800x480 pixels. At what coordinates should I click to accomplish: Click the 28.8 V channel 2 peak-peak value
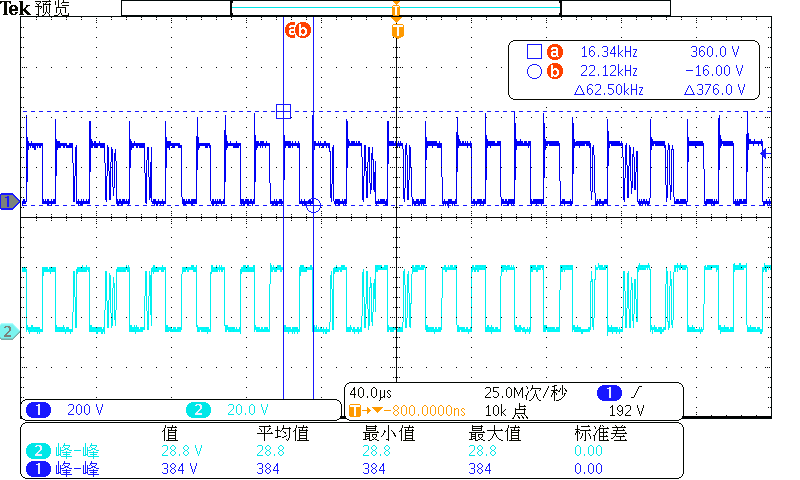[182, 451]
